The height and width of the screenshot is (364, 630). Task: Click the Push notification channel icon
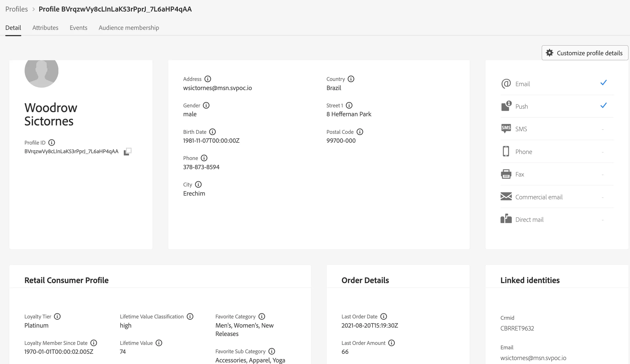tap(506, 106)
